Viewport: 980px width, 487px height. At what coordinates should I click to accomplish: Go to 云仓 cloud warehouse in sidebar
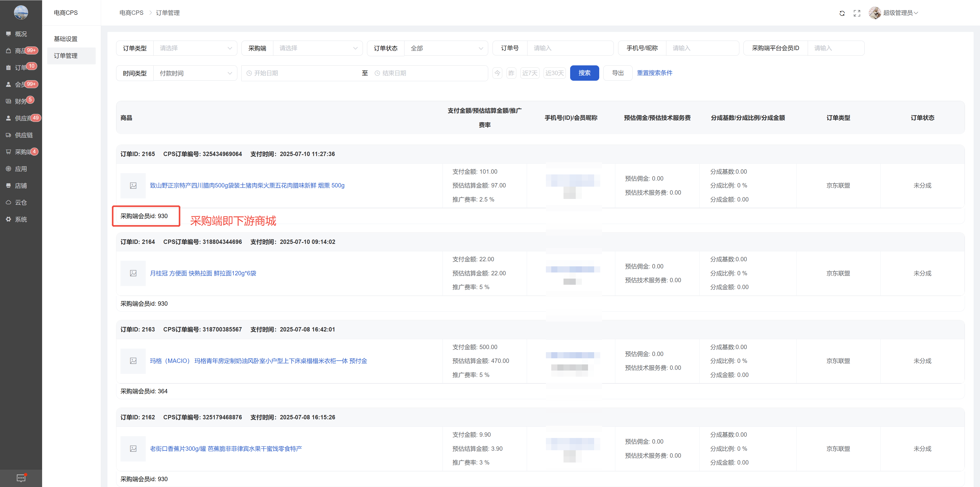(x=20, y=203)
